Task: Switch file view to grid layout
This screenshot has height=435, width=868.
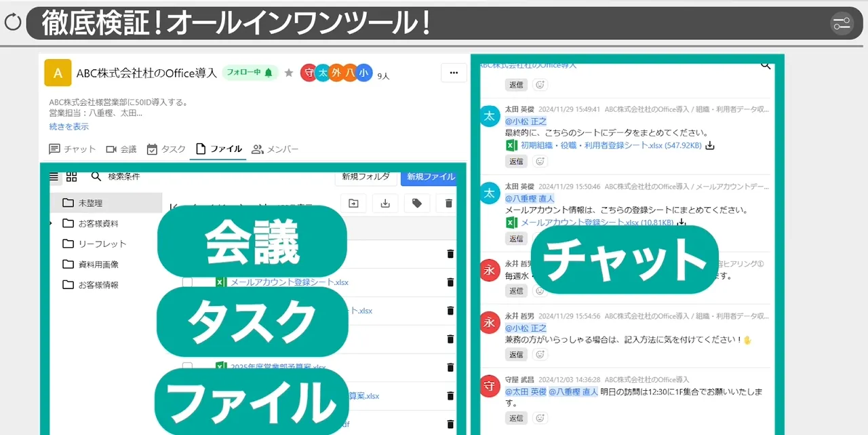Action: (x=72, y=177)
